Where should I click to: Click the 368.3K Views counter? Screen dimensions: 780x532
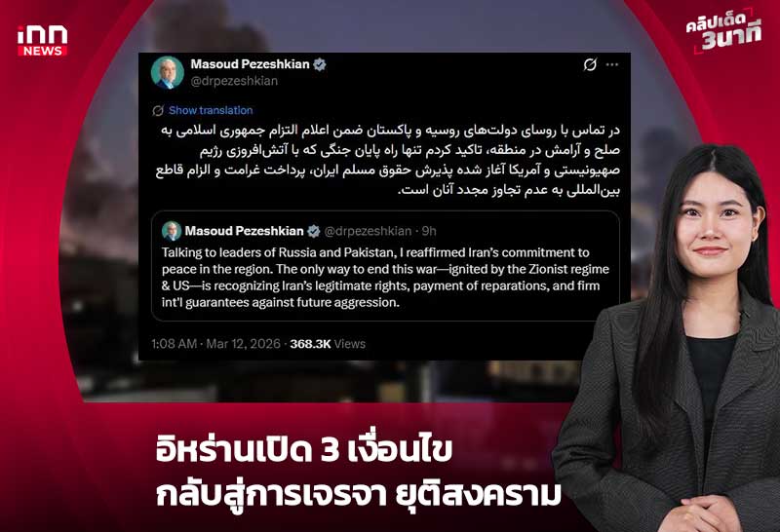328,344
